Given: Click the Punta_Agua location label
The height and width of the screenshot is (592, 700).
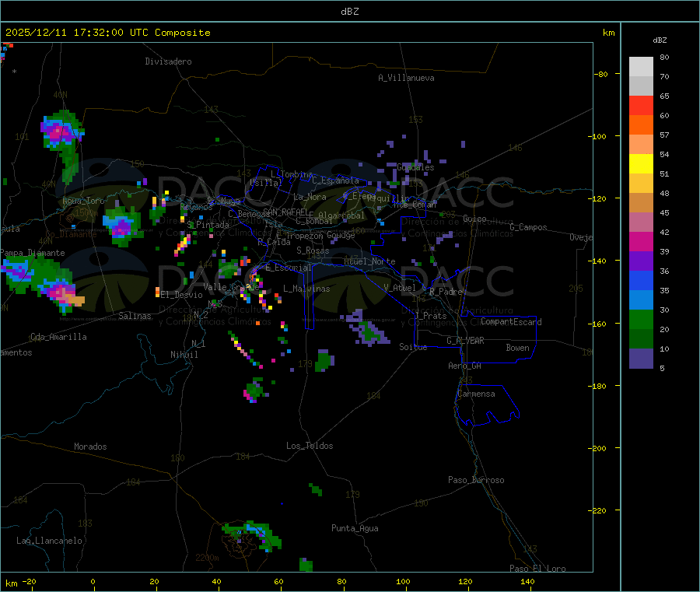Looking at the screenshot, I should pyautogui.click(x=355, y=528).
